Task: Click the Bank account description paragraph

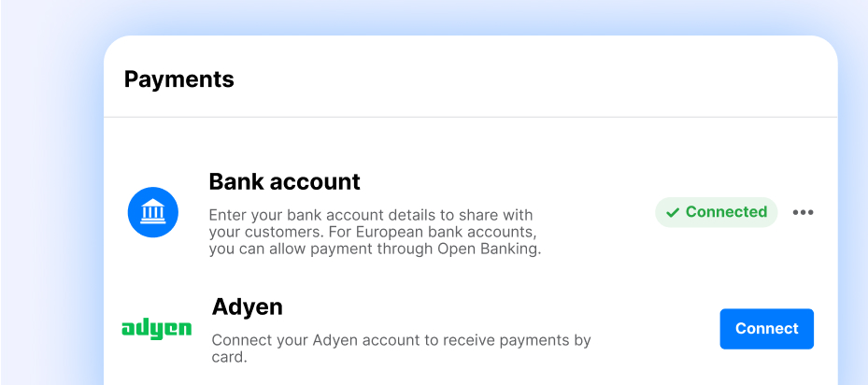Action: (375, 232)
